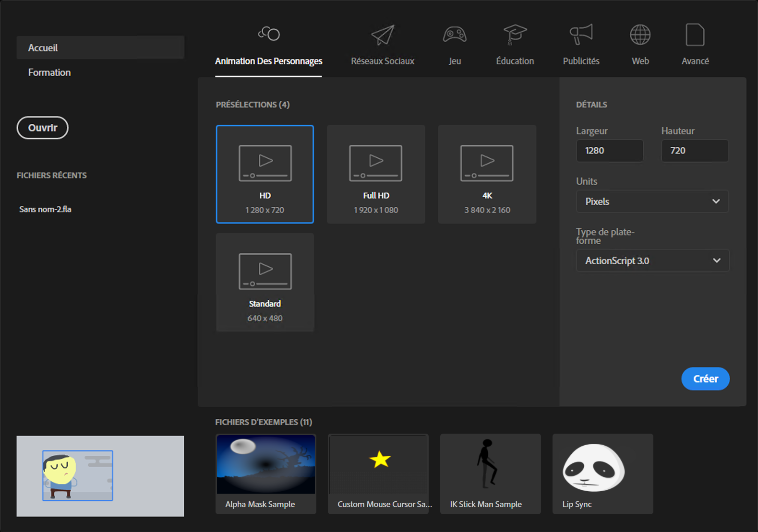Click the Web globe icon
This screenshot has width=758, height=532.
(640, 35)
